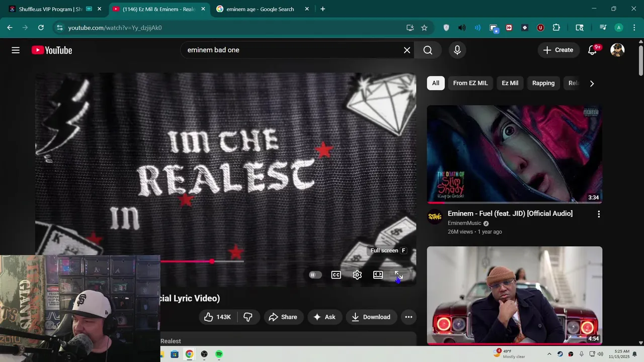The height and width of the screenshot is (362, 644).
Task: Bookmark this page with the star
Action: 424,28
